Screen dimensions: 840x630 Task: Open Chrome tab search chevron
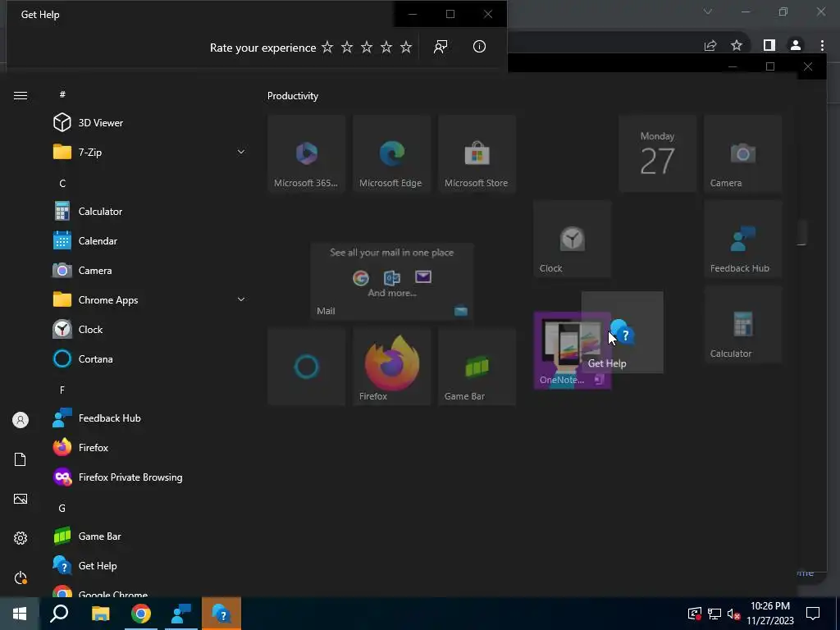point(708,11)
